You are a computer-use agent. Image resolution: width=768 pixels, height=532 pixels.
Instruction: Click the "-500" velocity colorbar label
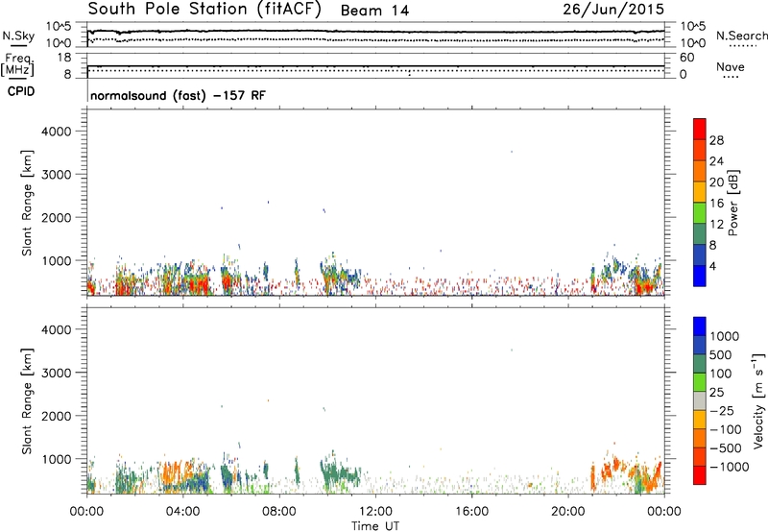click(725, 447)
